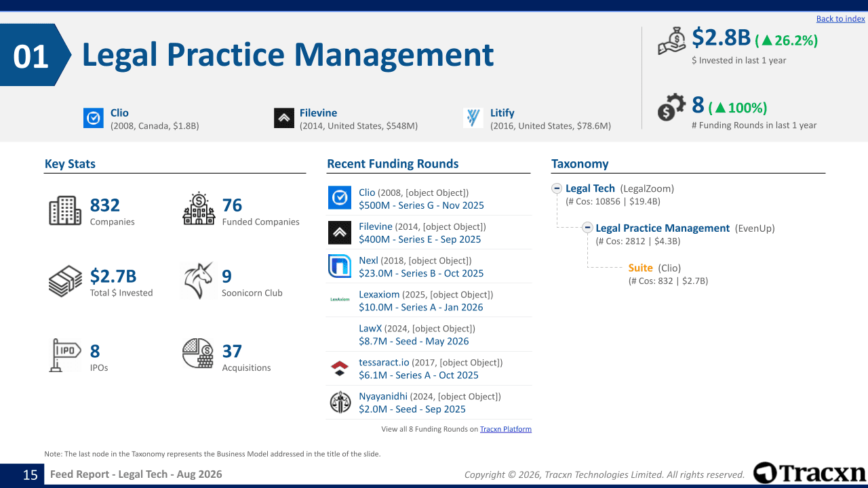Click the page number 15 in the footer

coord(31,474)
